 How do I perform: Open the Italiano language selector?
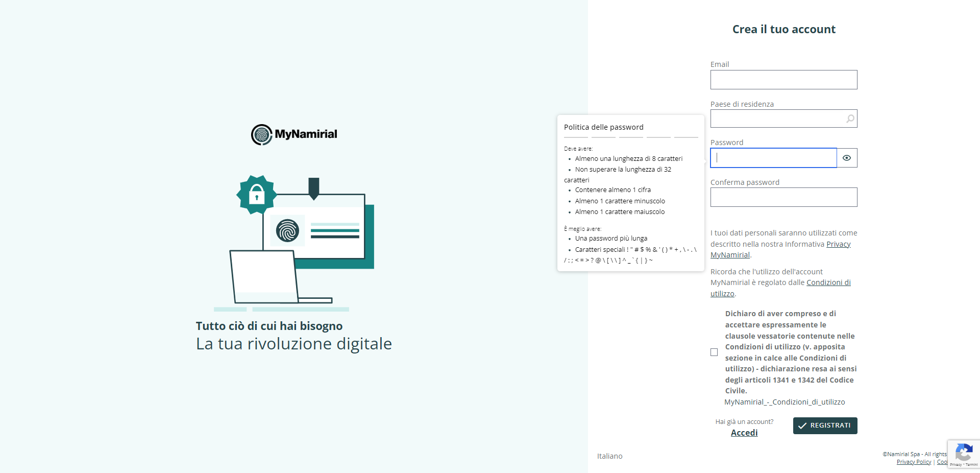pyautogui.click(x=609, y=456)
